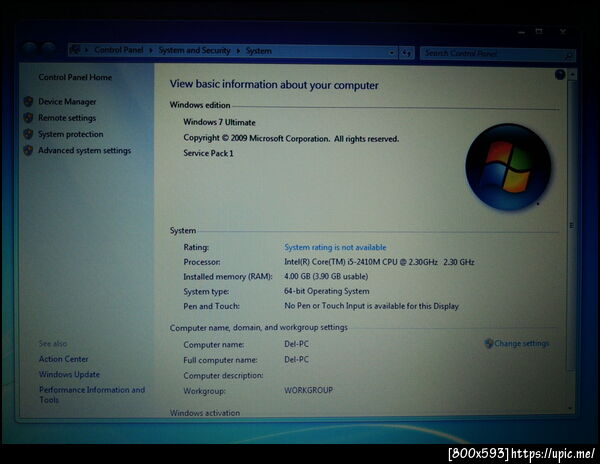Click shield icon beside Device Manager
The width and height of the screenshot is (600, 464).
point(28,102)
